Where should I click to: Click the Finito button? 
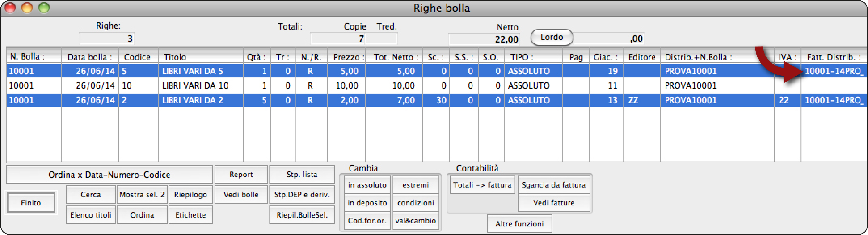(31, 203)
